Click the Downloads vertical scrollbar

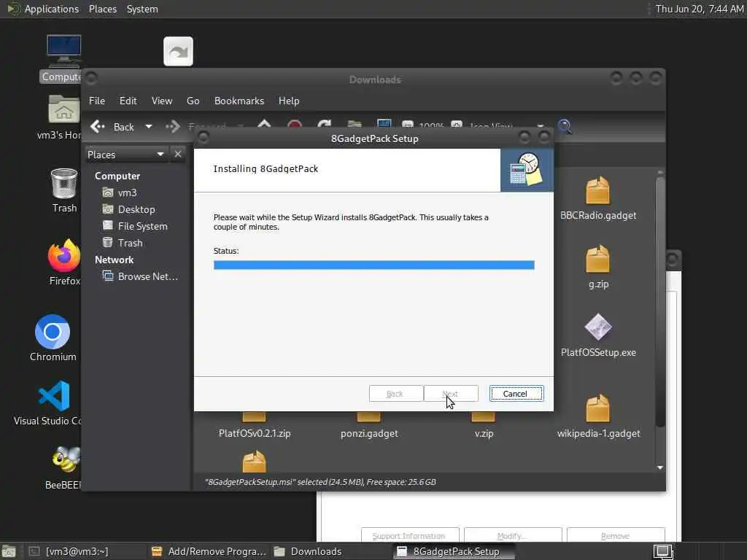pyautogui.click(x=659, y=302)
